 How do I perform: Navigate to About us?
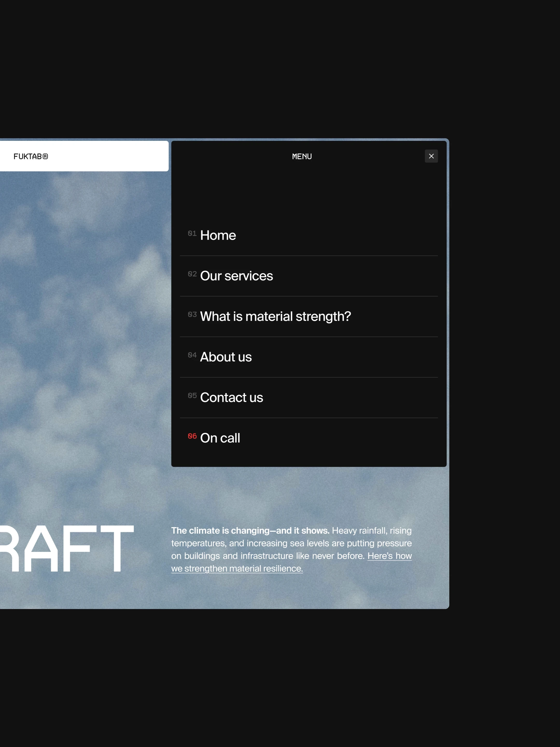226,357
